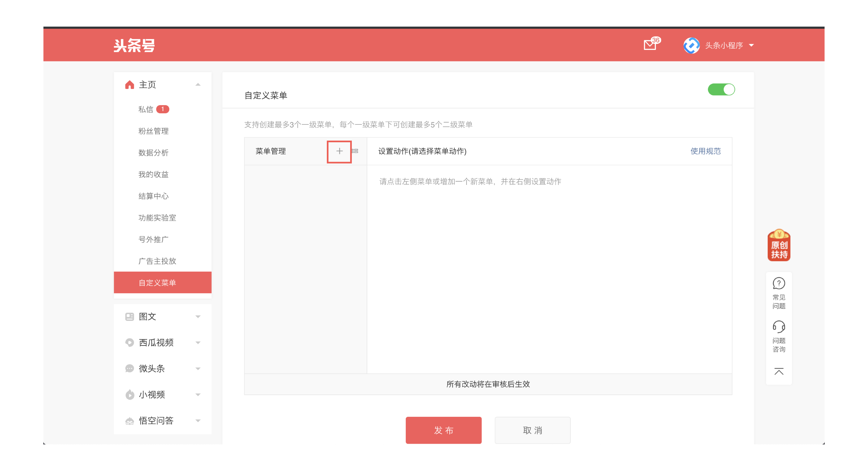This screenshot has width=868, height=471.
Task: Click the 主页 house icon in the sidebar
Action: pyautogui.click(x=130, y=84)
